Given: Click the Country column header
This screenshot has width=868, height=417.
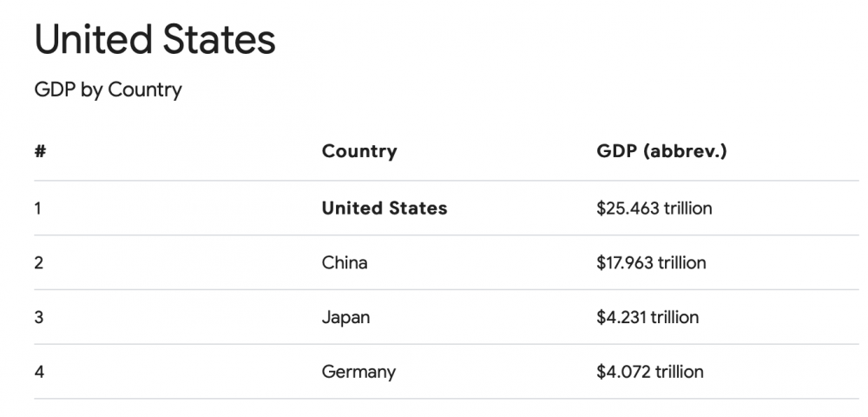Looking at the screenshot, I should point(359,151).
